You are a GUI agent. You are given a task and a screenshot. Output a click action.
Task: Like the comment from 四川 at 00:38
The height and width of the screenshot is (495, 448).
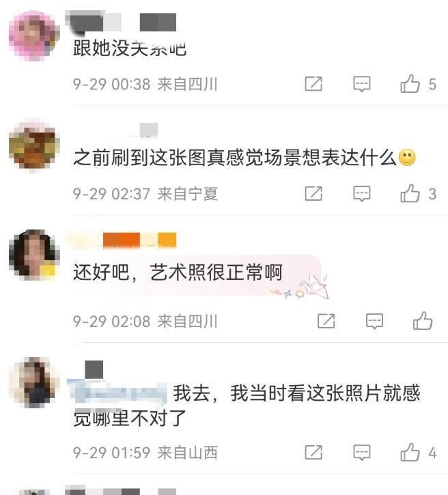coord(410,84)
